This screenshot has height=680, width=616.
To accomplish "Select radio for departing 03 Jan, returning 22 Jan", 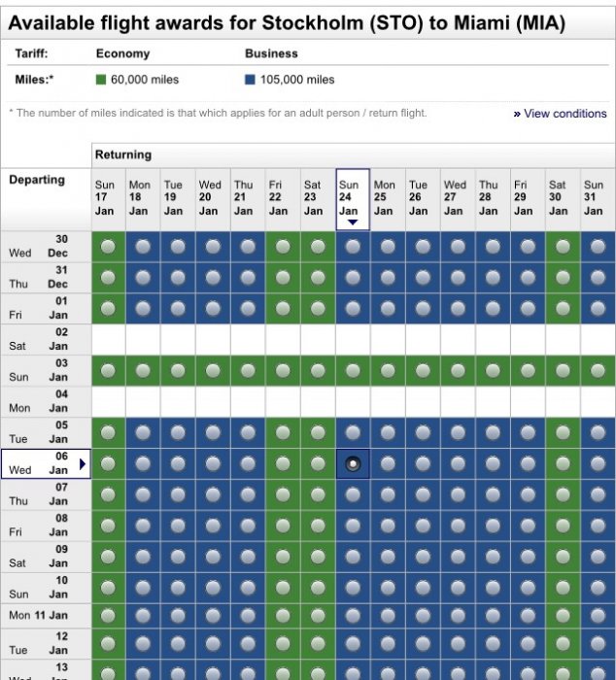I will coord(283,371).
